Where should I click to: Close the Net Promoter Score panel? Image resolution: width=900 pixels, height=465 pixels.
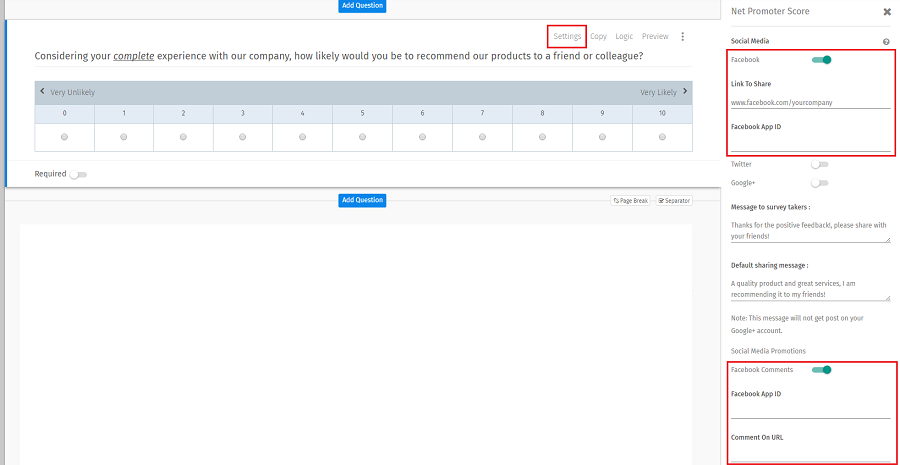coord(886,12)
